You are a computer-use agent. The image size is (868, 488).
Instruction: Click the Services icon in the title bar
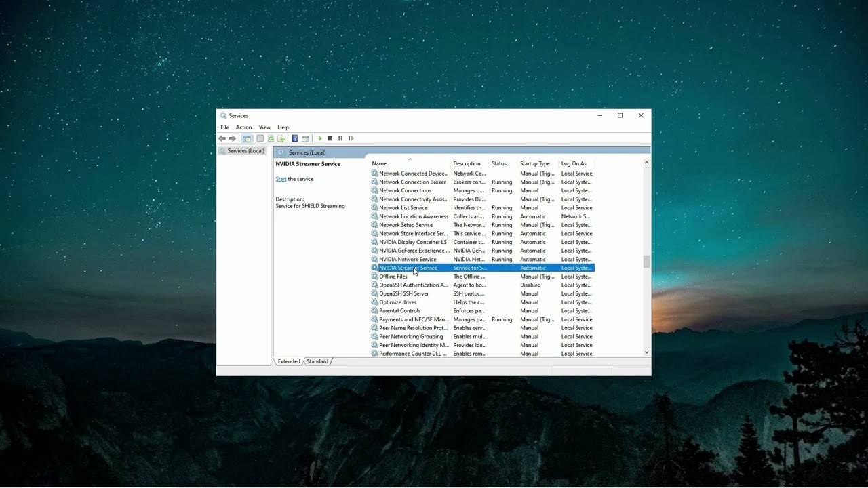coord(224,115)
